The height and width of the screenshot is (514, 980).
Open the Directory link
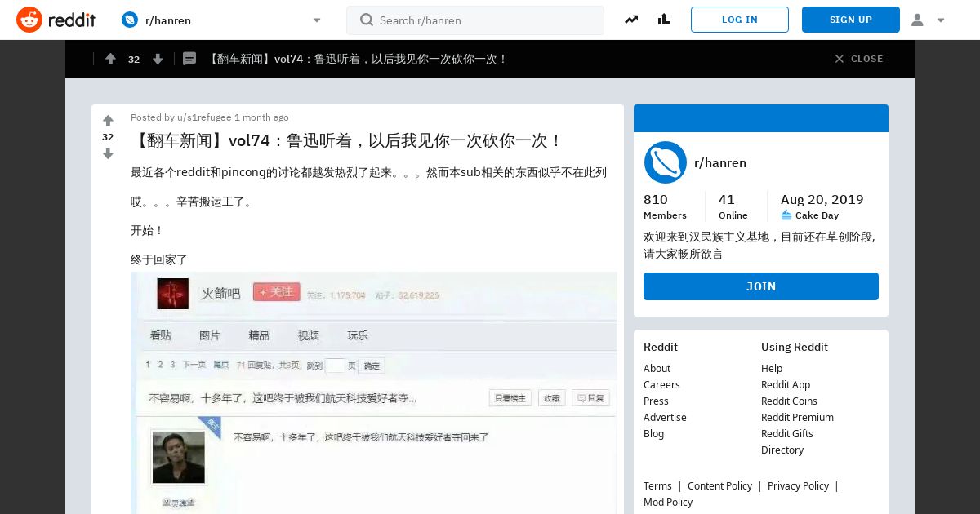point(782,450)
